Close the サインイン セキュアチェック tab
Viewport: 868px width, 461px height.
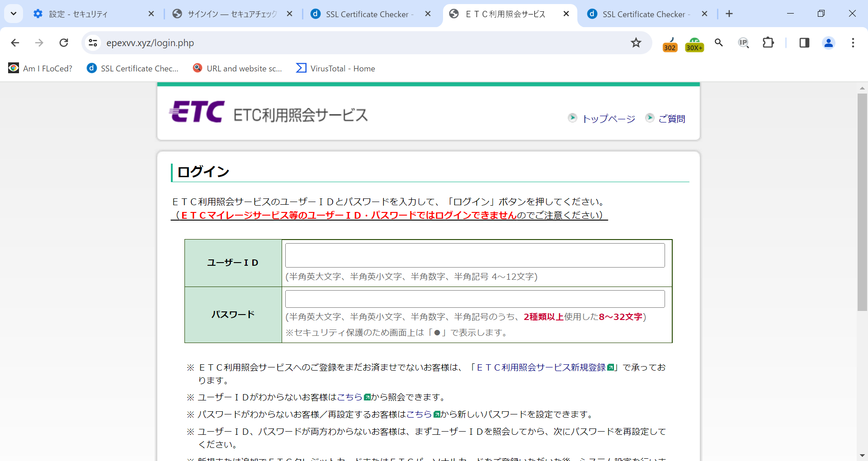290,14
